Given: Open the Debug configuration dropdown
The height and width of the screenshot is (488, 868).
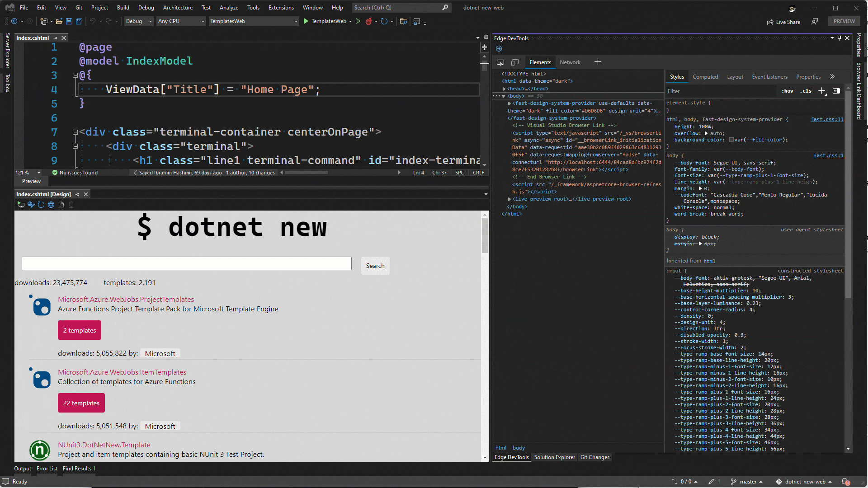Looking at the screenshot, I should point(139,21).
